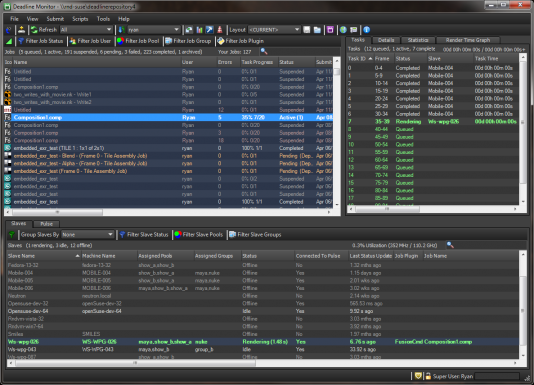This screenshot has height=385, width=534.
Task: Toggle Filter Job Pool
Action: (x=138, y=41)
